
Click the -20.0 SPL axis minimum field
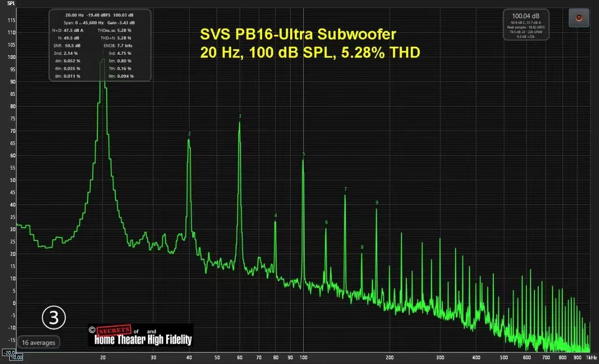tap(8, 352)
